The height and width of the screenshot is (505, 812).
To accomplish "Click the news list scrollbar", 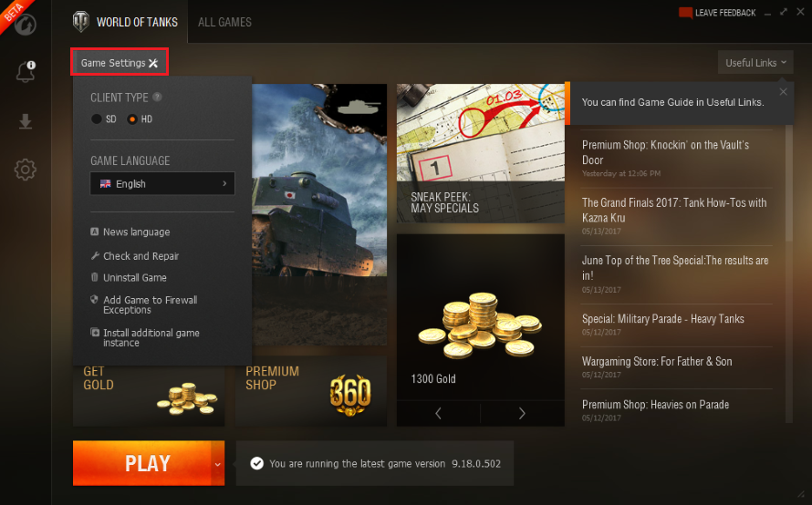I will click(x=788, y=182).
